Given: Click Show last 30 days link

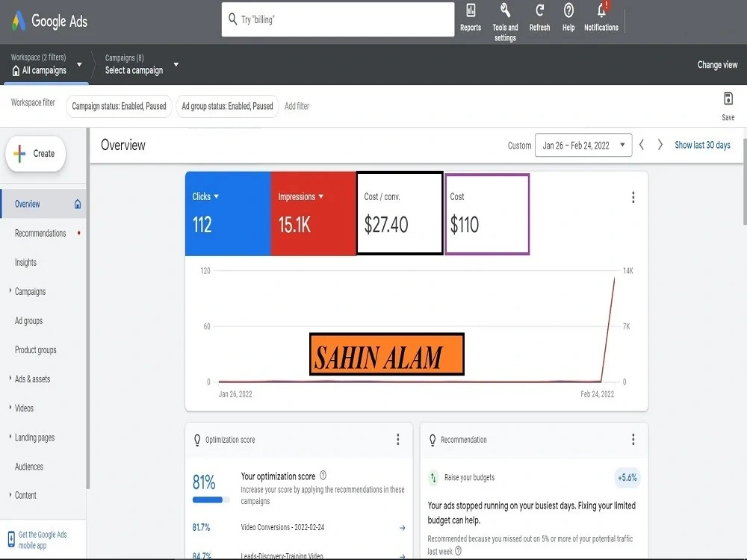Looking at the screenshot, I should tap(702, 145).
